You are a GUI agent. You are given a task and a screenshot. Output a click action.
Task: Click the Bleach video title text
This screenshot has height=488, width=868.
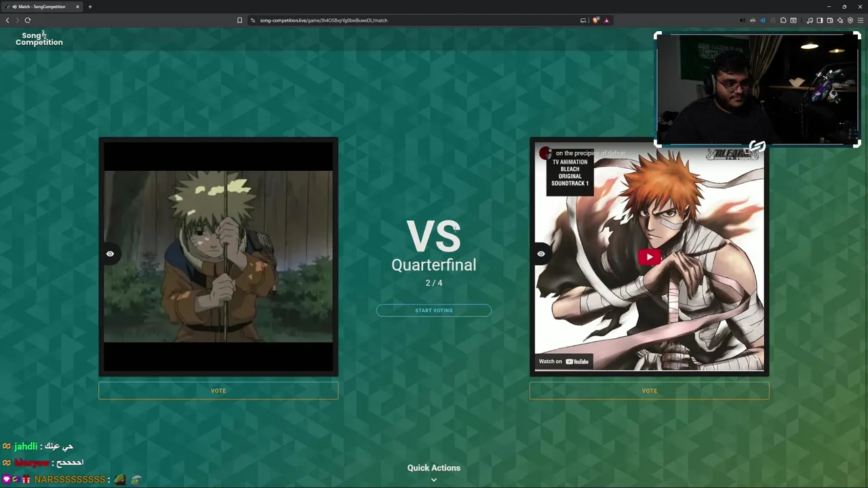click(590, 153)
